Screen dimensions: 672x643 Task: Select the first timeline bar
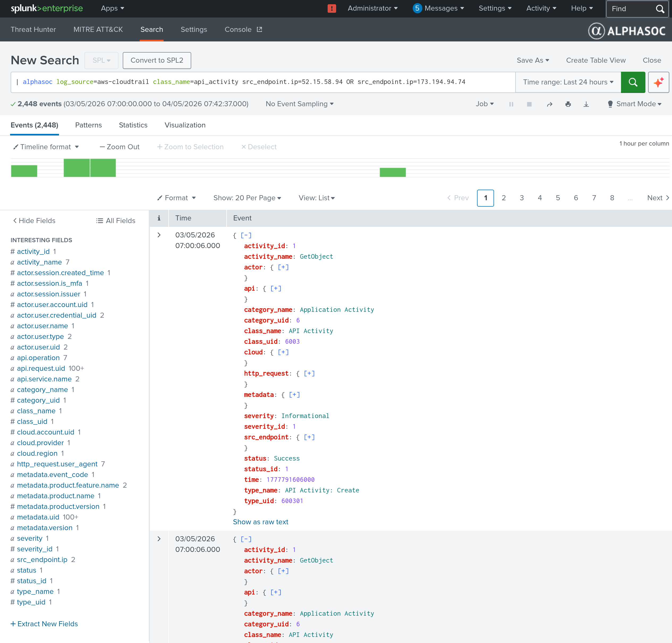click(x=24, y=171)
